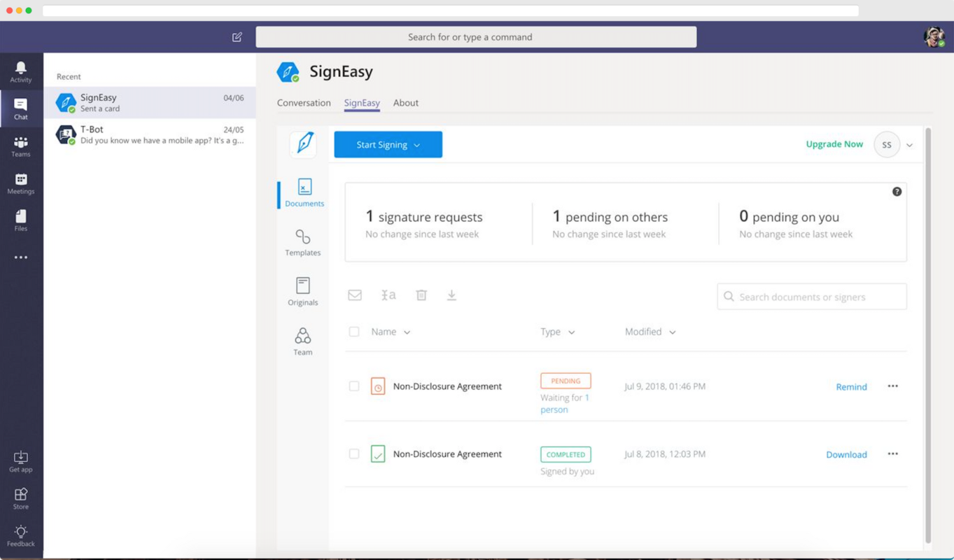Show more apps via ellipsis in sidebar
Screen dimensions: 954x560
(x=21, y=258)
